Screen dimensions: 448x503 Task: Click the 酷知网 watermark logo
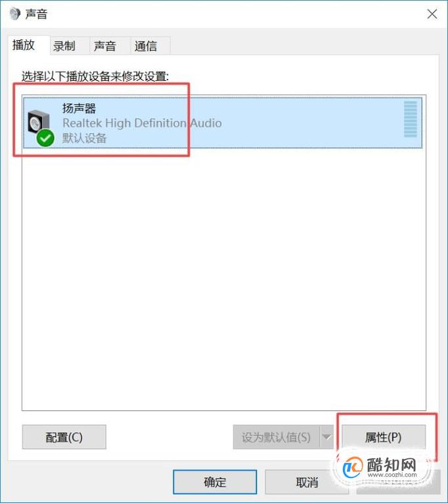382,467
